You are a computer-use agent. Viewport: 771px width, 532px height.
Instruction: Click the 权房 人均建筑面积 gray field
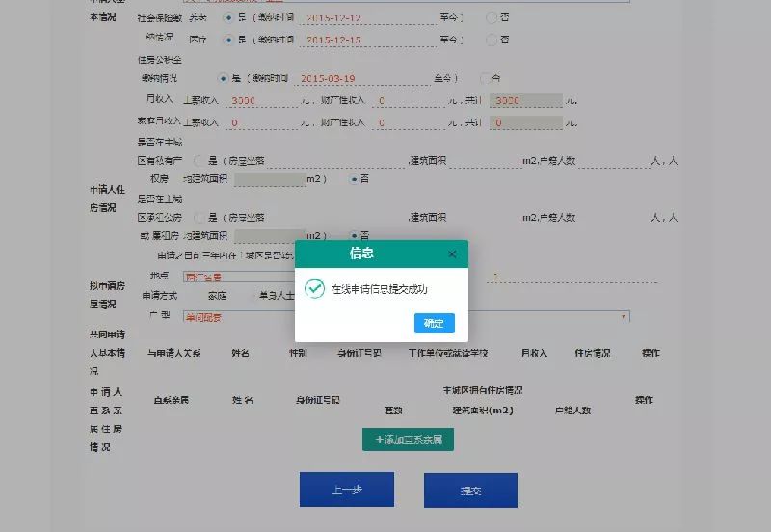(x=270, y=179)
